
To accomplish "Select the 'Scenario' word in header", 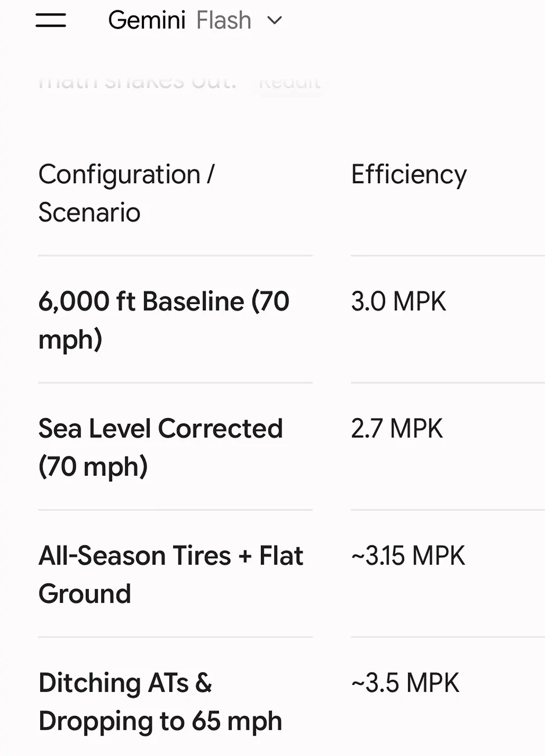I will [x=89, y=212].
